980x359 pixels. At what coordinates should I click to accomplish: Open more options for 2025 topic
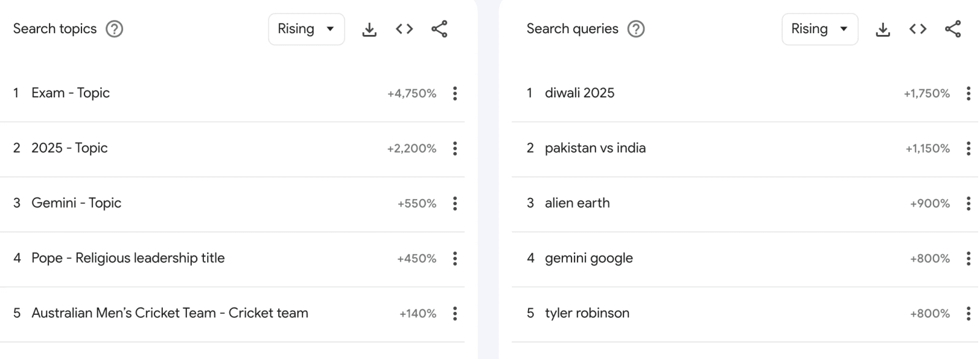point(454,148)
